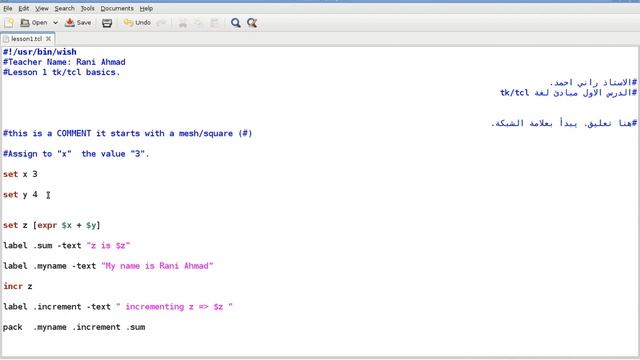The width and height of the screenshot is (640, 360).
Task: Click the 'set y 4' line
Action: point(20,195)
